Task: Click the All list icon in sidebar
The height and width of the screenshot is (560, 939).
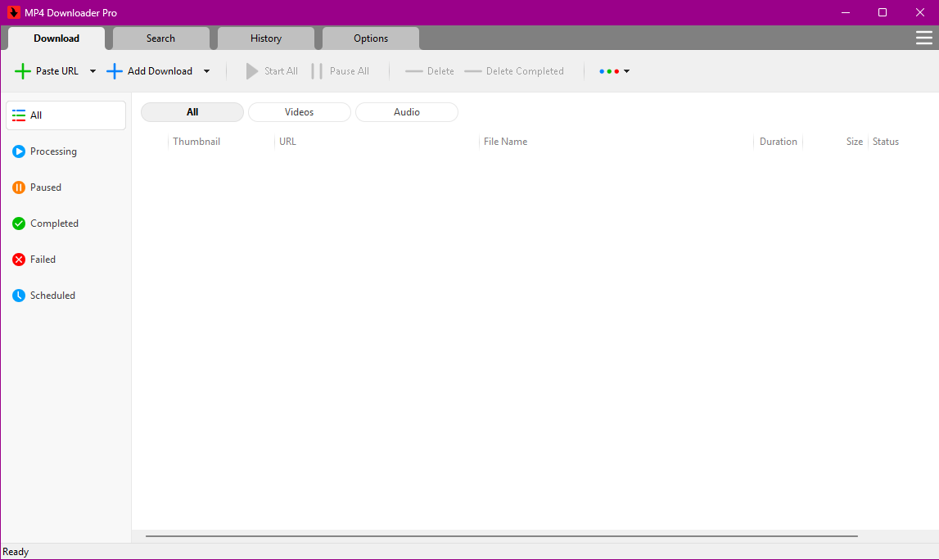Action: pos(19,115)
